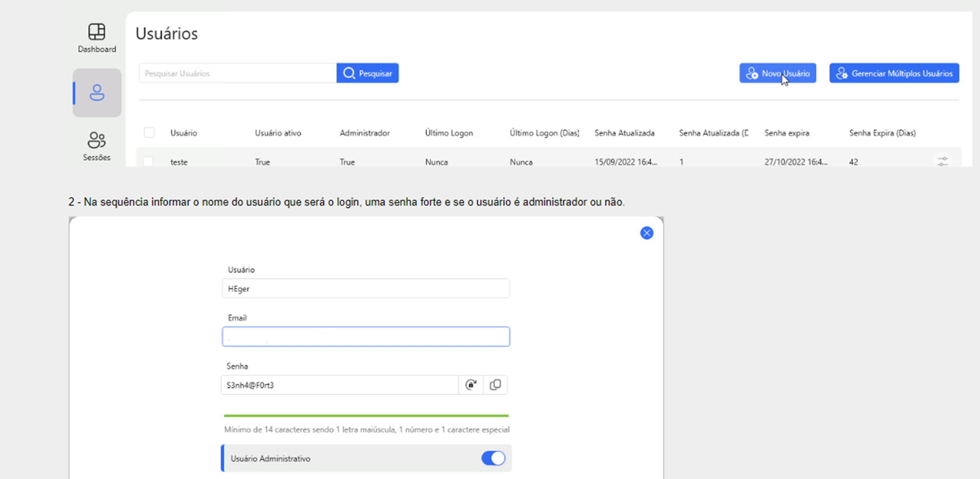Copy the password with copy icon

point(495,385)
